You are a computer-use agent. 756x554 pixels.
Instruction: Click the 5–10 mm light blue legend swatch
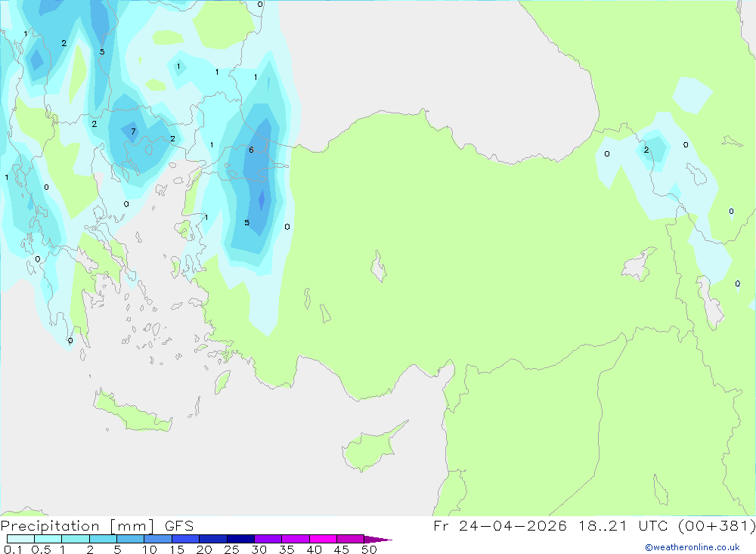pos(130,539)
